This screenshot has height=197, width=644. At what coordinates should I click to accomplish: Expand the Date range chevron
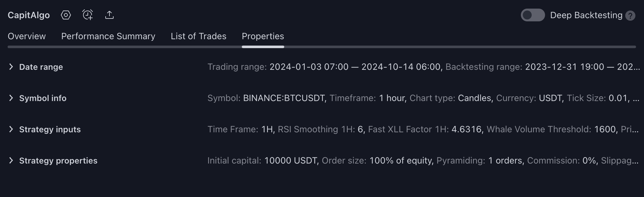coord(11,67)
